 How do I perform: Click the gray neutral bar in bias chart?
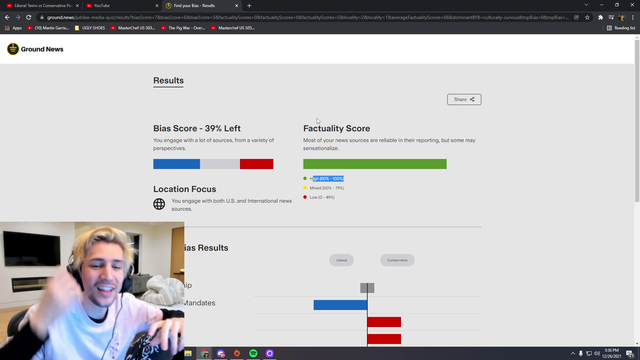click(x=367, y=288)
